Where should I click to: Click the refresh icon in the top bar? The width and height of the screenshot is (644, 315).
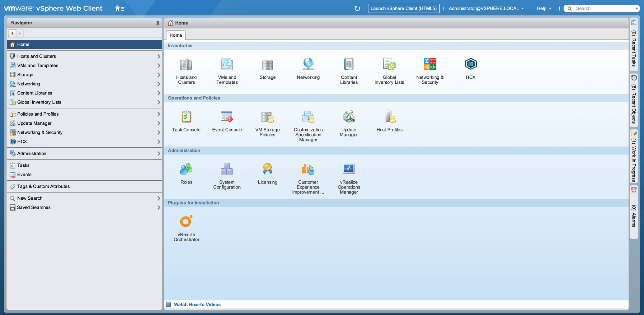pyautogui.click(x=357, y=8)
